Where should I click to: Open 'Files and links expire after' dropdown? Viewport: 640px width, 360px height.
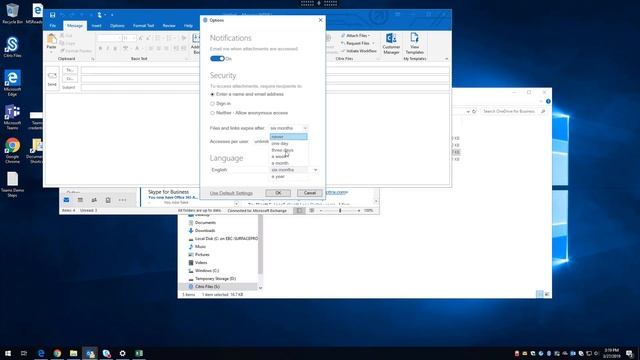[x=289, y=128]
